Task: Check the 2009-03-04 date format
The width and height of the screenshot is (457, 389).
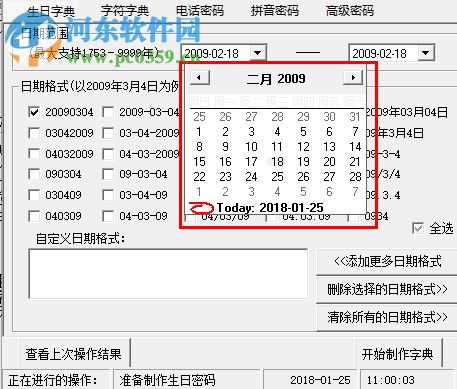Action: click(x=108, y=112)
